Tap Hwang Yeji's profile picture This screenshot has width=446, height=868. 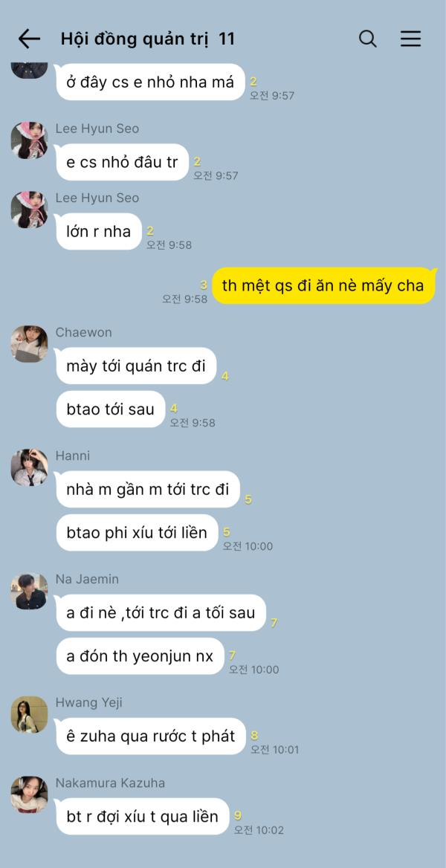30,714
